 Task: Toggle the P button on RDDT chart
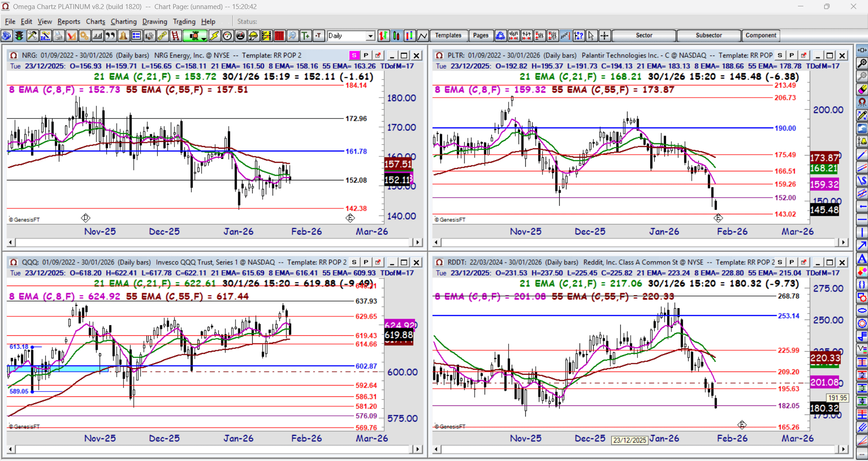pos(792,263)
